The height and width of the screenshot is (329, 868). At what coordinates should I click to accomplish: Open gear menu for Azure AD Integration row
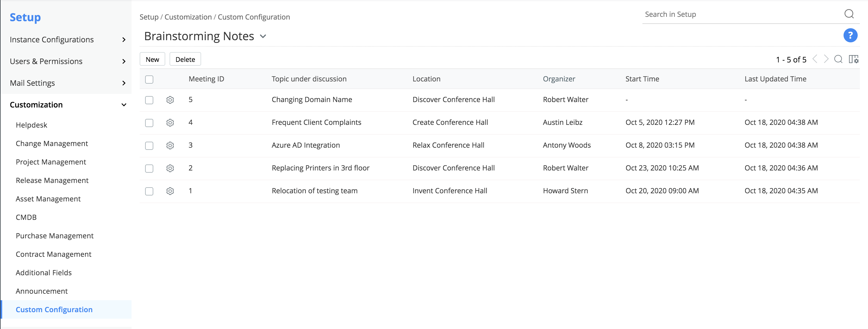(170, 145)
